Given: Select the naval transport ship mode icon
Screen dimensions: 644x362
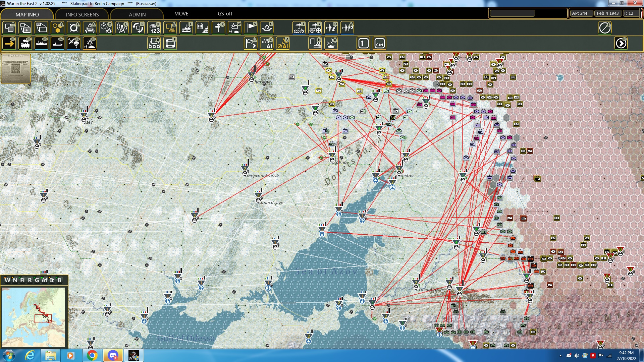Looking at the screenshot, I should point(41,44).
